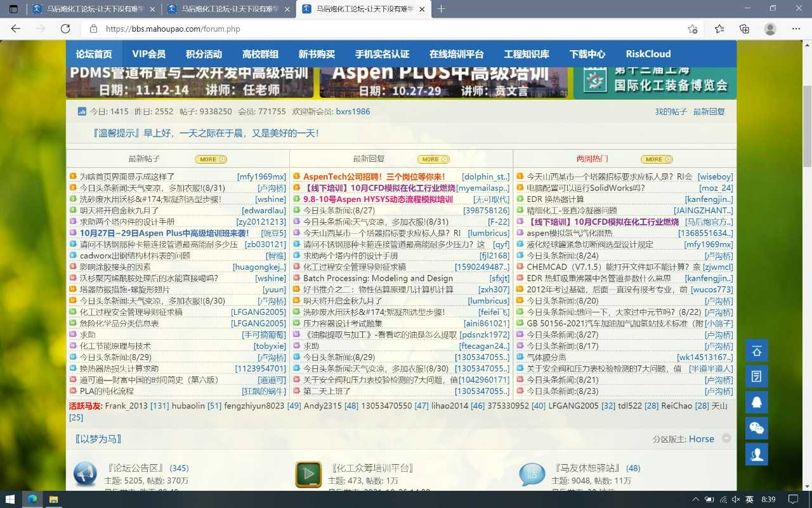
Task: Switch to the second browser tab
Action: coord(228,9)
